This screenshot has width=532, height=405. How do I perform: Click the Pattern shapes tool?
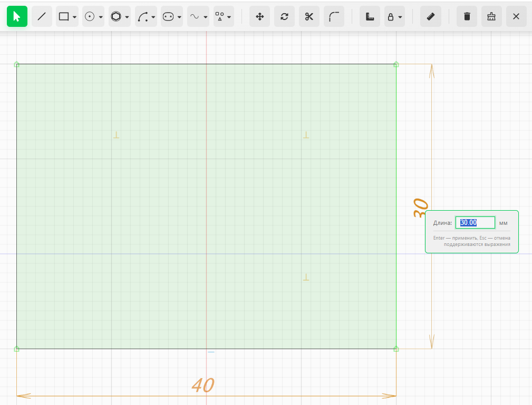(220, 16)
